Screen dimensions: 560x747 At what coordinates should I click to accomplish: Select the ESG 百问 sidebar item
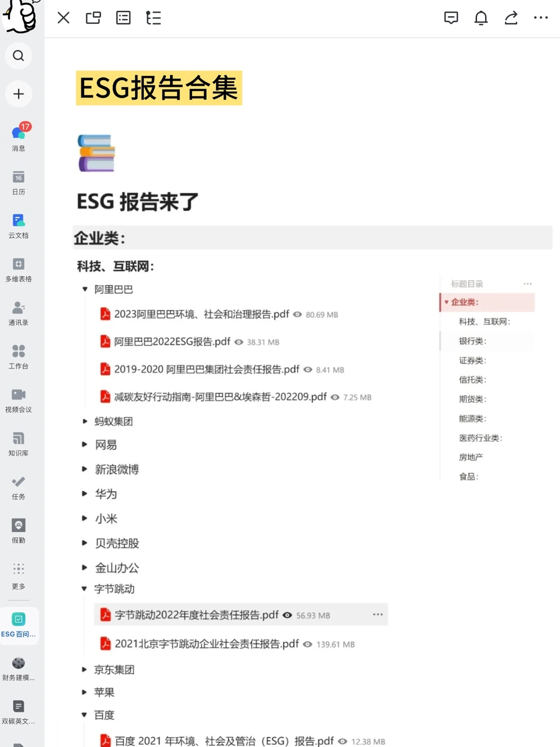19,626
